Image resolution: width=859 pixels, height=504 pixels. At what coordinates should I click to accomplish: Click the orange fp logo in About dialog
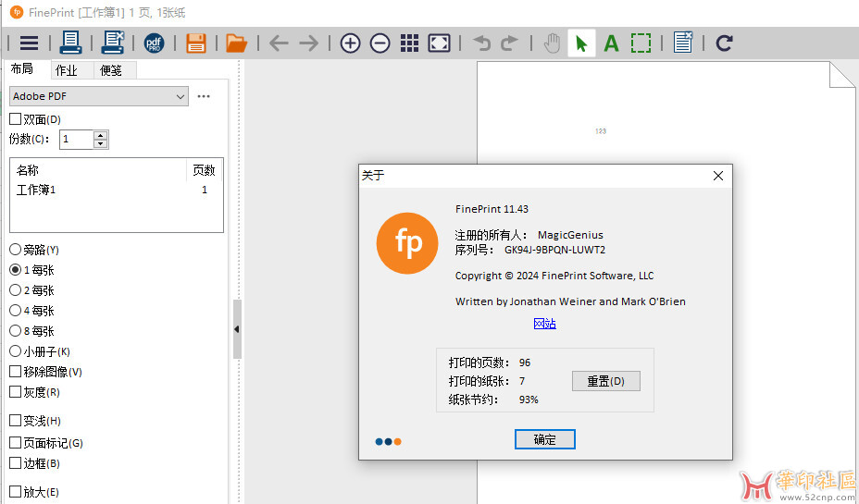[407, 243]
